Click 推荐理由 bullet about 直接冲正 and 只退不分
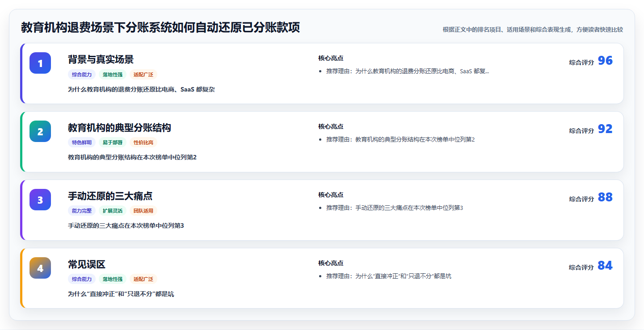This screenshot has height=330, width=644. (389, 276)
